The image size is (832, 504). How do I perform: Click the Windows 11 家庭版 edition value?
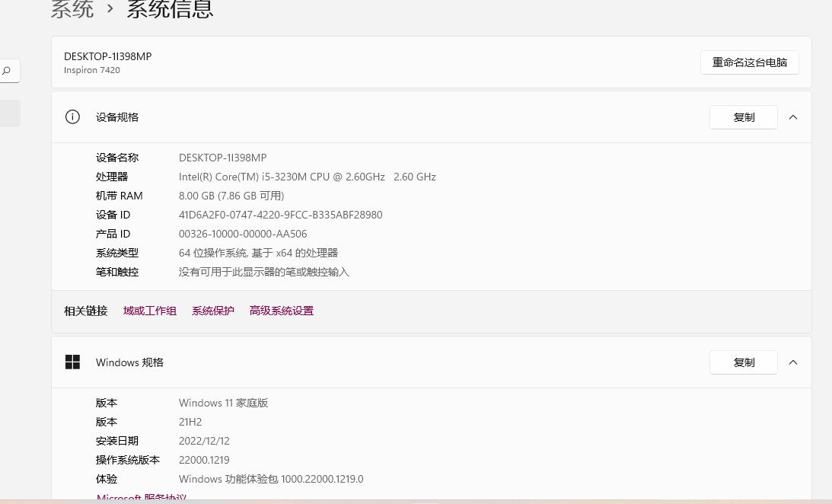(223, 403)
